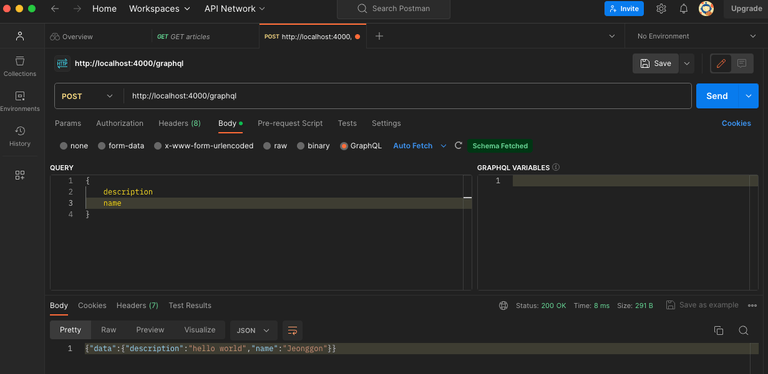Open the user avatar menu
The height and width of the screenshot is (374, 768).
pos(706,9)
